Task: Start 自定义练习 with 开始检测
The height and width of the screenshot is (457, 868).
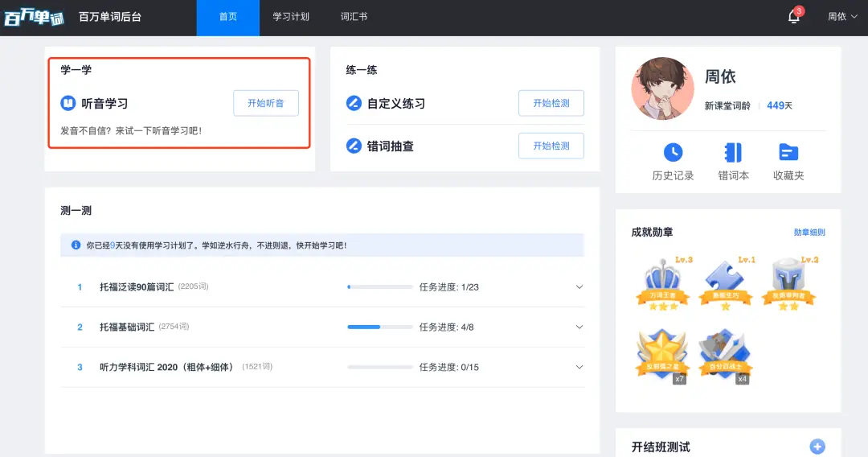Action: 551,103
